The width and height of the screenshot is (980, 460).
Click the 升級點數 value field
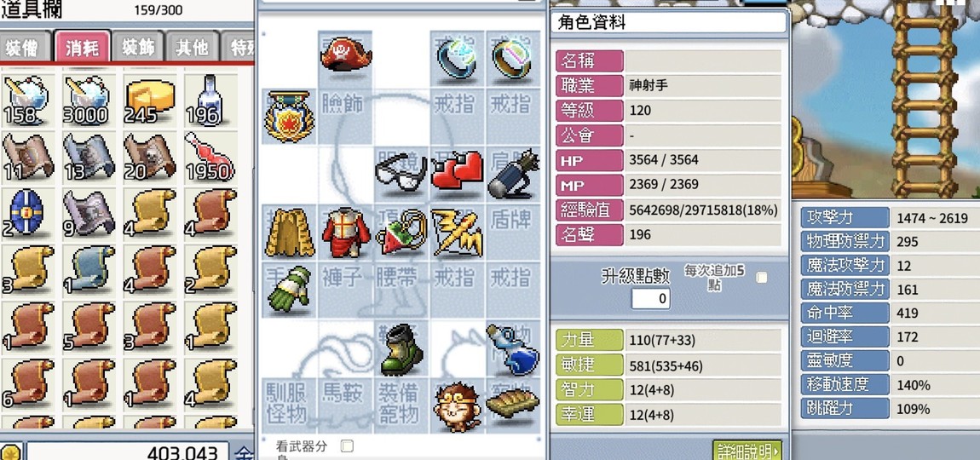[x=650, y=298]
